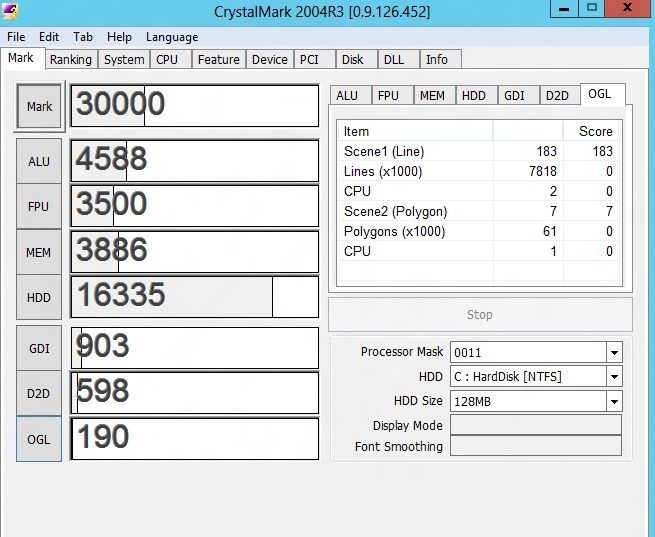Click the 7818 value in Lines row

coord(543,171)
